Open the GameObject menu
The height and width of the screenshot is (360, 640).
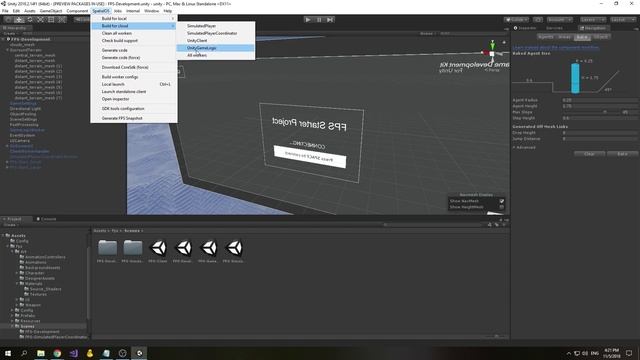51,11
